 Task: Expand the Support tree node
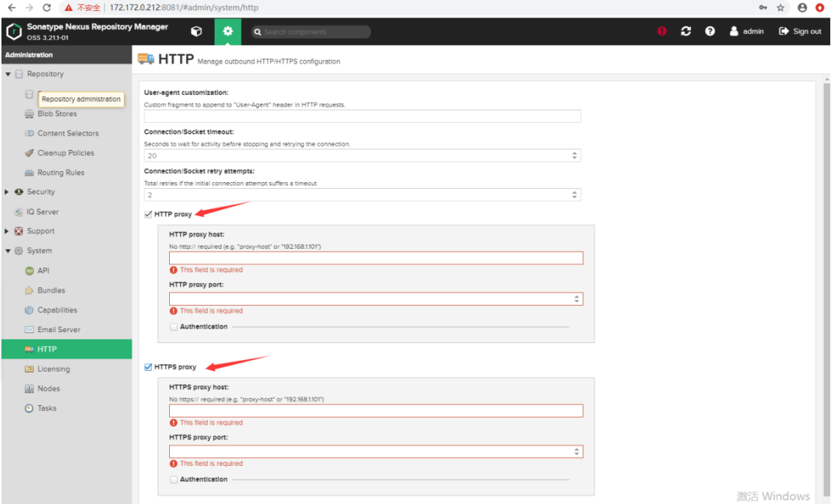(7, 231)
